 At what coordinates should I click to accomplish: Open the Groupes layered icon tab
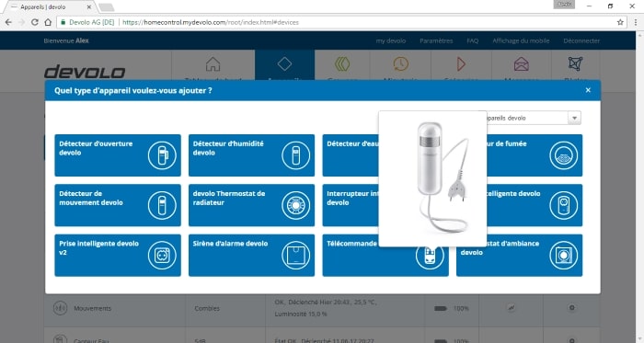pos(342,64)
